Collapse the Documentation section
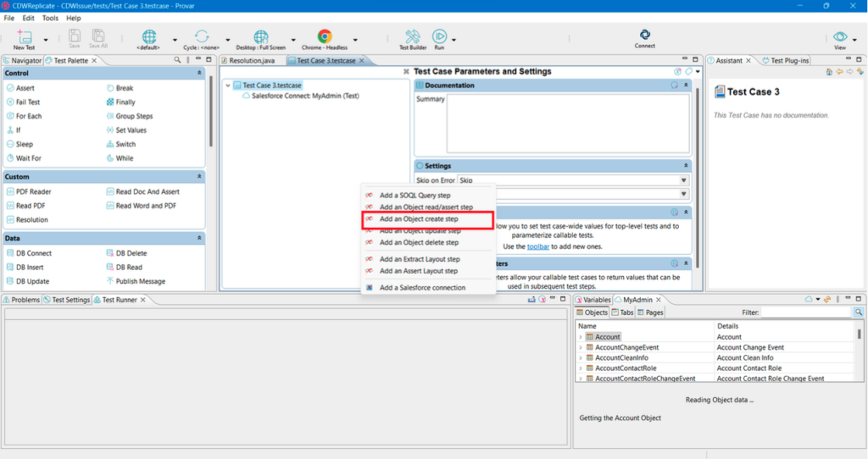 686,86
